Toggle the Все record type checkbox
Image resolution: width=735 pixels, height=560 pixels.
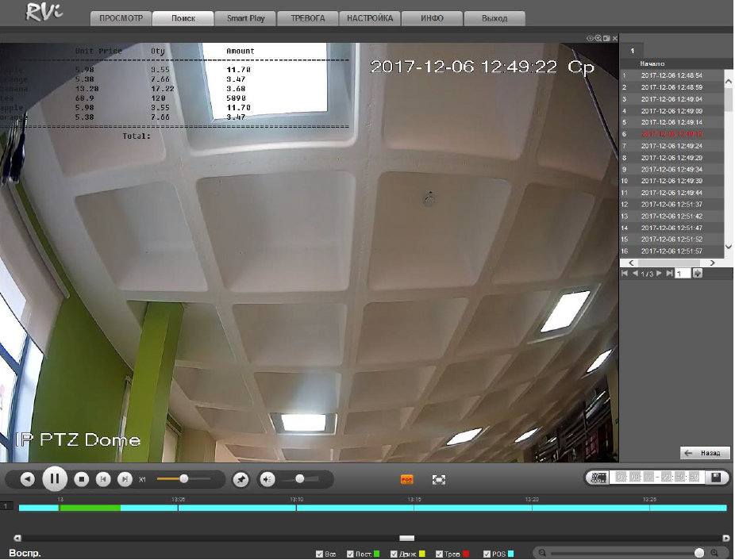(320, 554)
